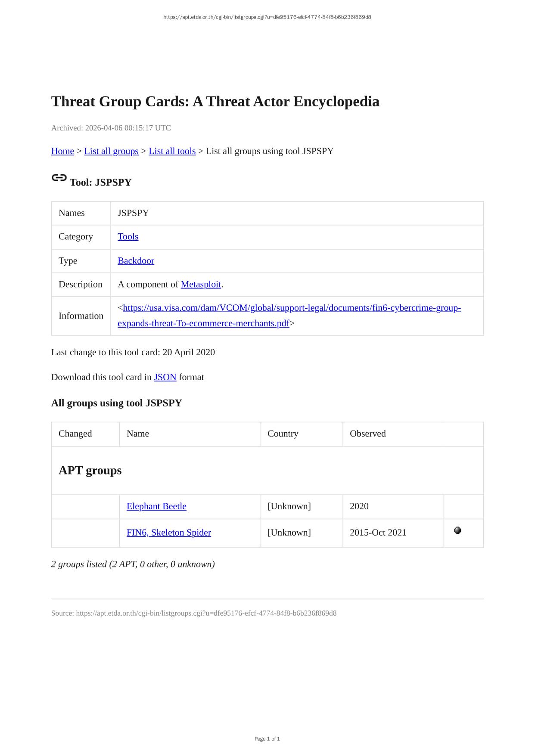The width and height of the screenshot is (535, 756).
Task: Go to List all groups breadcrumb
Action: 111,151
